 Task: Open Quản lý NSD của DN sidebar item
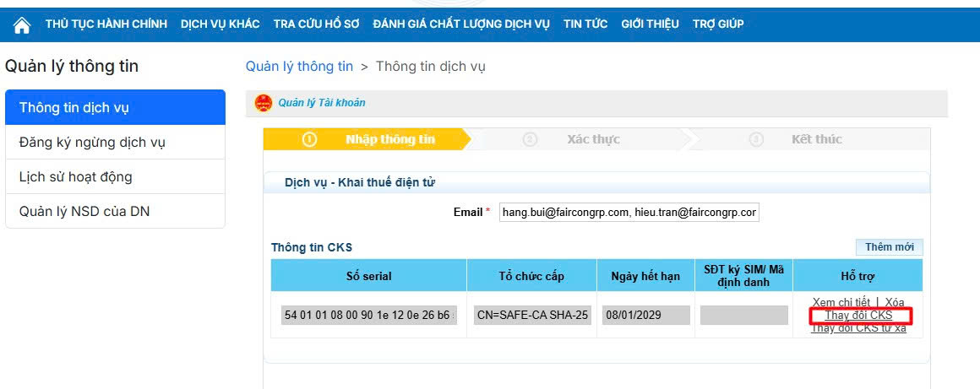84,211
